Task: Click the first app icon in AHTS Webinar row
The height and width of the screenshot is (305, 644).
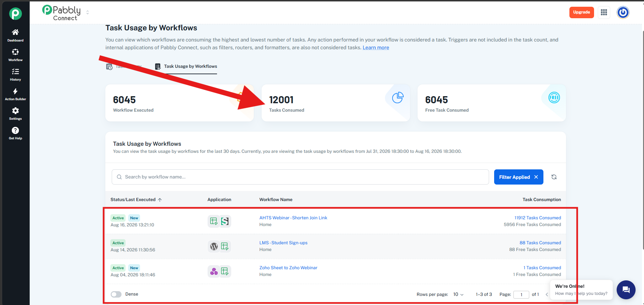Action: point(214,221)
